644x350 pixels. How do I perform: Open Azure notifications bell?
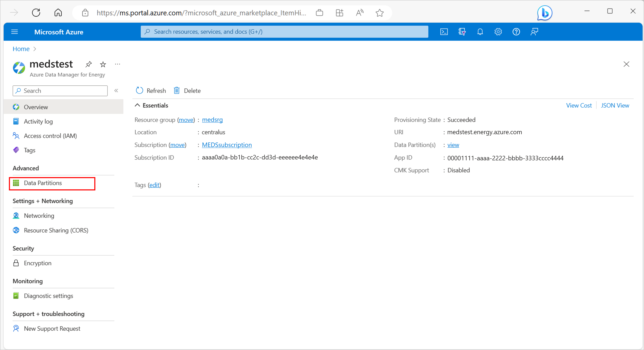pos(480,32)
